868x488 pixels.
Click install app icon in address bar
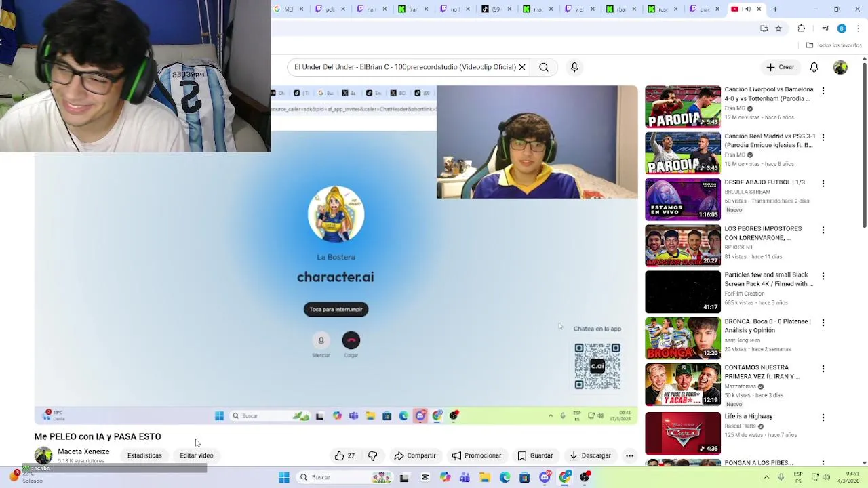pyautogui.click(x=764, y=28)
